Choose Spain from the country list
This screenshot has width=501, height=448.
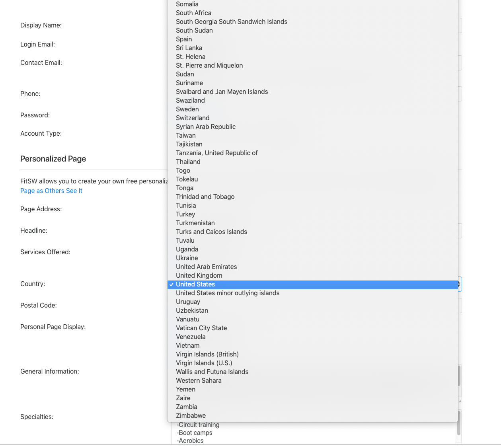click(313, 39)
